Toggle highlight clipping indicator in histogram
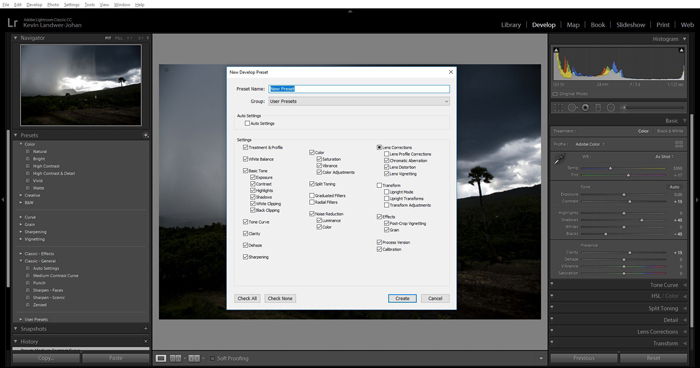 click(x=681, y=50)
